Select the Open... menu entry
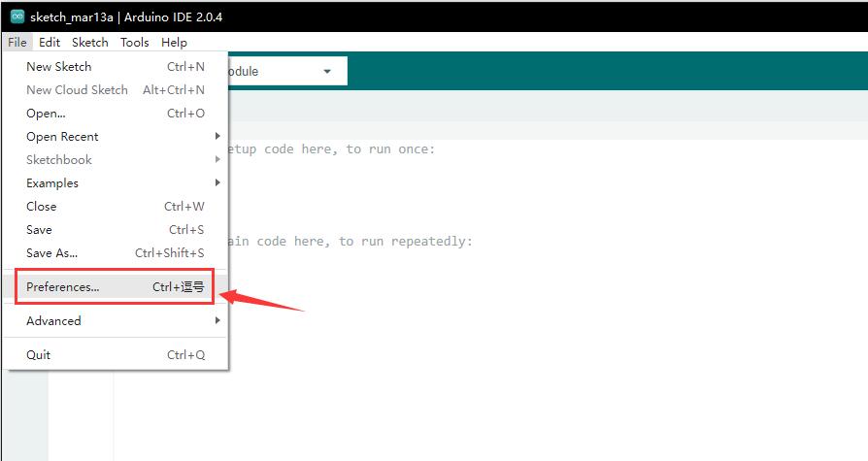868x461 pixels. [x=47, y=114]
